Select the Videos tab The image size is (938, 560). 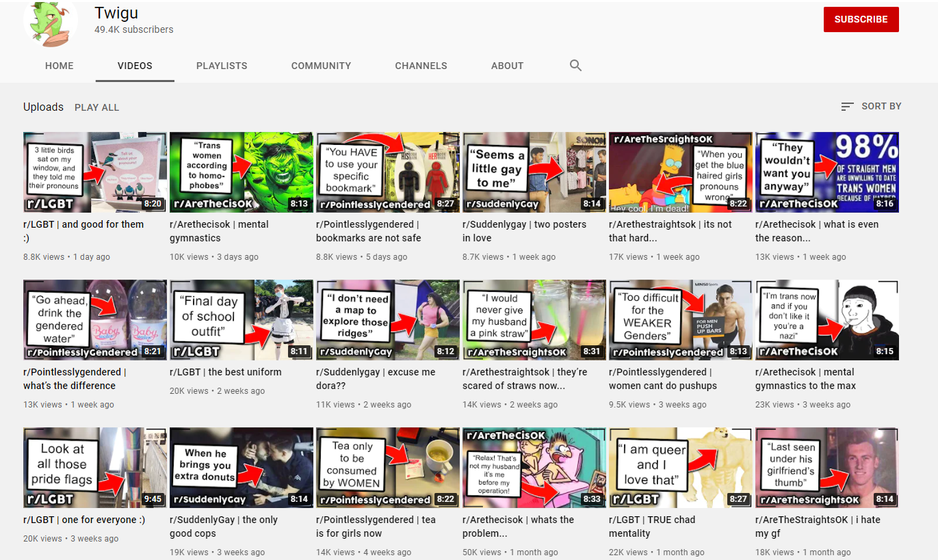point(135,66)
